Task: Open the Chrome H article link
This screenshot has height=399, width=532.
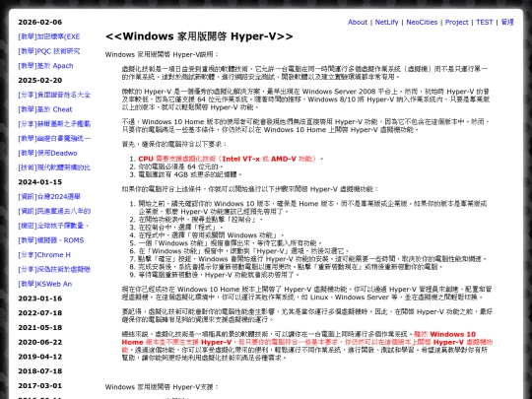Action: coord(44,255)
